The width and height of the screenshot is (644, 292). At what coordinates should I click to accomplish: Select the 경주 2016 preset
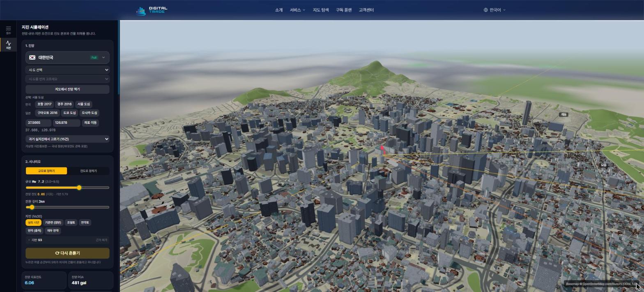click(64, 104)
